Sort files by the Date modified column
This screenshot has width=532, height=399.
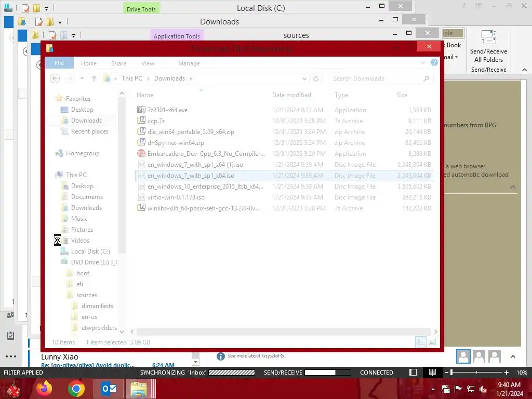[291, 95]
